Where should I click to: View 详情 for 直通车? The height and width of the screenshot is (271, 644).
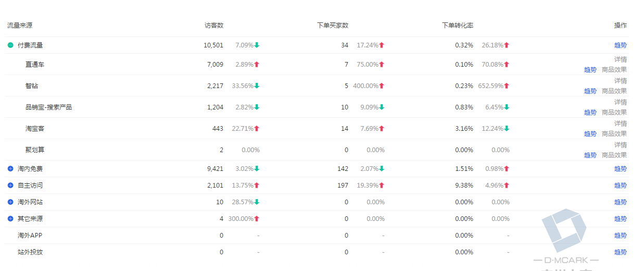(620, 59)
